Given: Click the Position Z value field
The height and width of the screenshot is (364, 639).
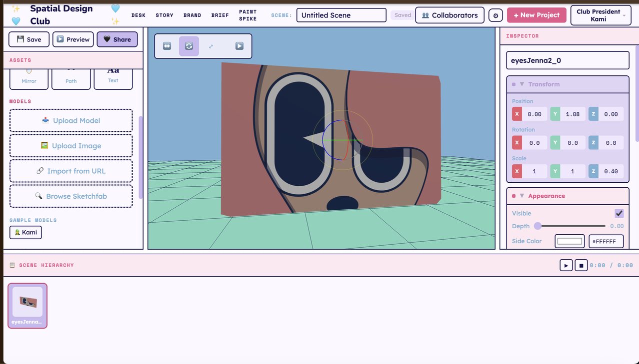Looking at the screenshot, I should click(x=611, y=114).
